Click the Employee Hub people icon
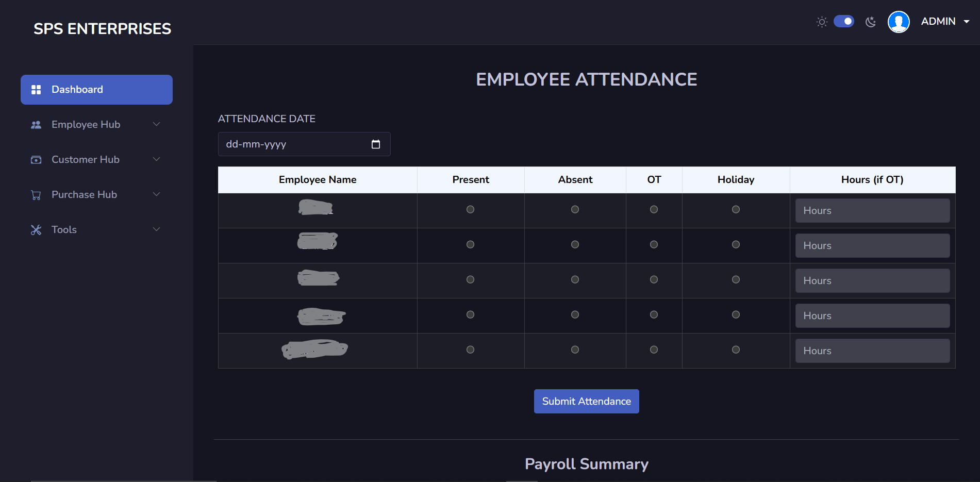This screenshot has height=482, width=980. click(x=36, y=125)
